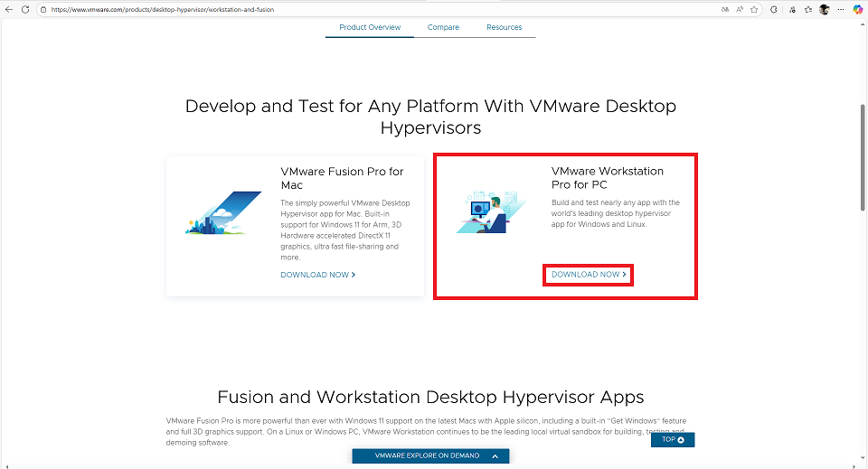The height and width of the screenshot is (469, 868).
Task: Click the VMware Workstation Pro for PC title
Action: coord(608,177)
